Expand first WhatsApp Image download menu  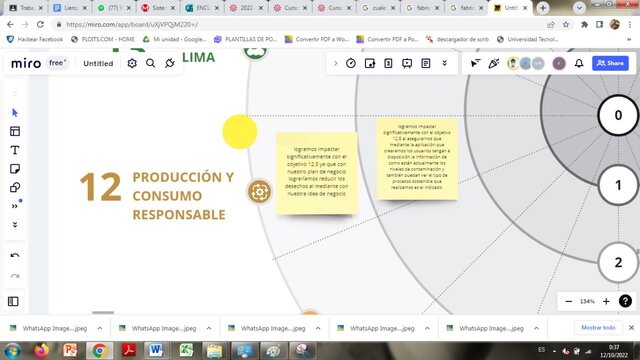pyautogui.click(x=100, y=328)
